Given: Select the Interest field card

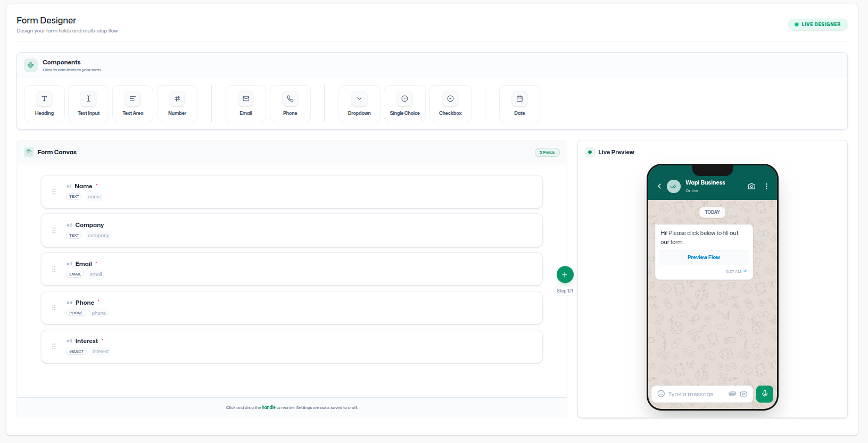Looking at the screenshot, I should [x=292, y=346].
